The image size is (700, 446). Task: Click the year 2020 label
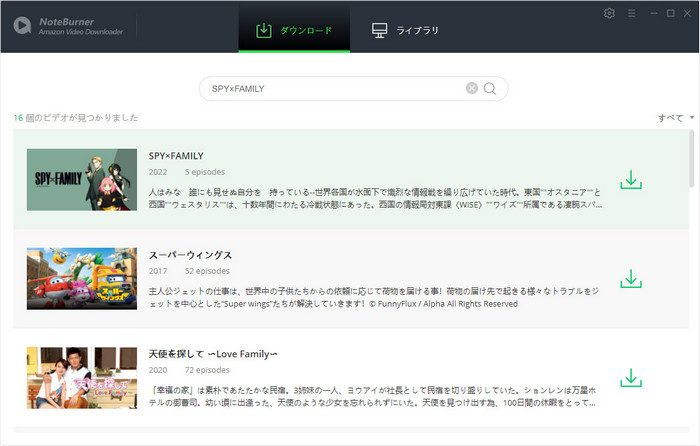pos(158,370)
